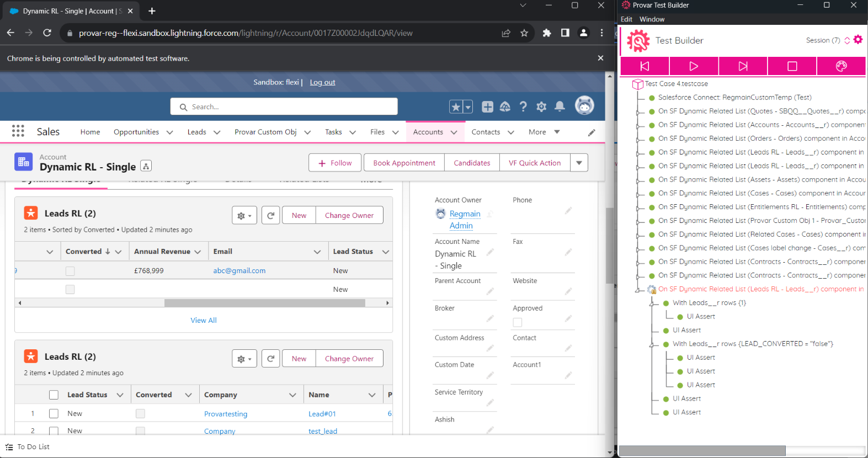Toggle the Approved checkbox in account details
868x458 pixels.
coord(518,322)
